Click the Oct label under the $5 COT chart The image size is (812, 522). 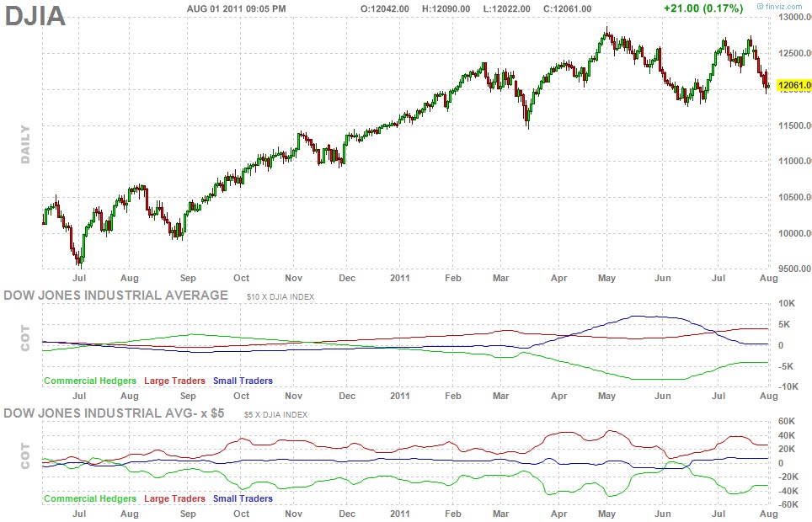click(x=241, y=514)
